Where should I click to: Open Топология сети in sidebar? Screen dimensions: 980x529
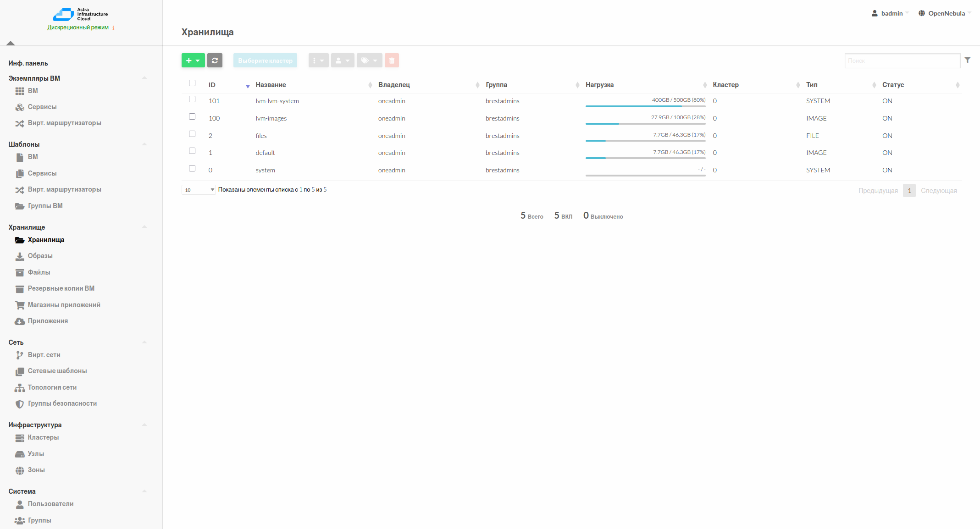coord(52,387)
